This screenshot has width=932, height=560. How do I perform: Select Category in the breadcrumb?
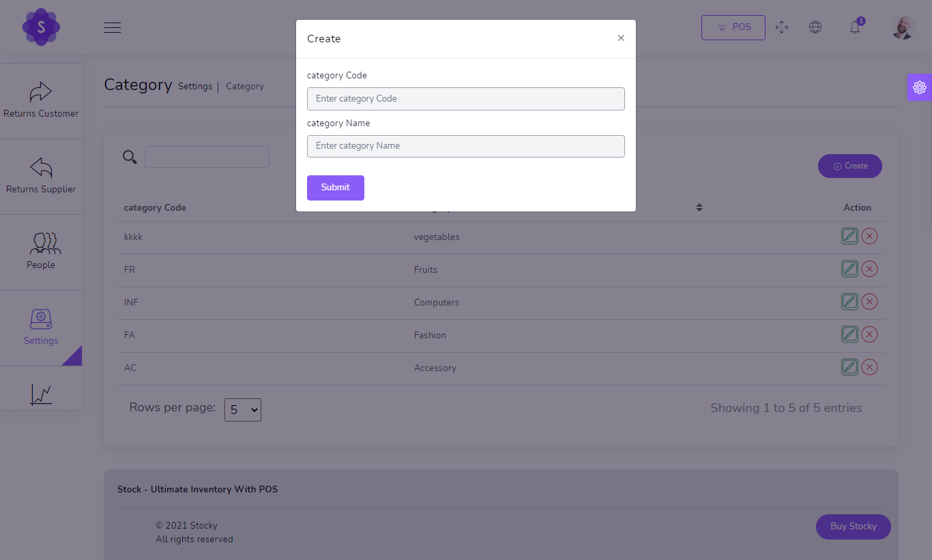pyautogui.click(x=245, y=86)
